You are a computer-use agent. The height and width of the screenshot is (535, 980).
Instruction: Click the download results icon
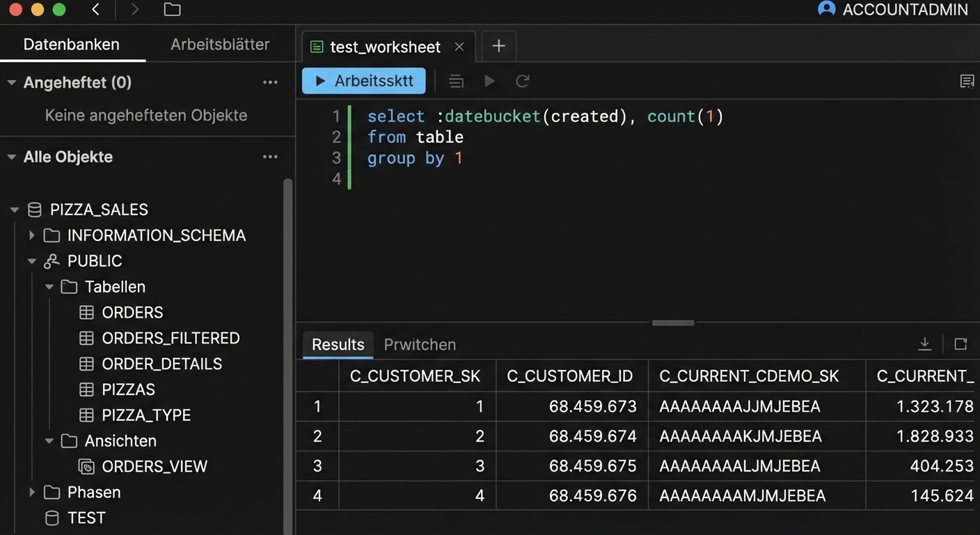[924, 343]
